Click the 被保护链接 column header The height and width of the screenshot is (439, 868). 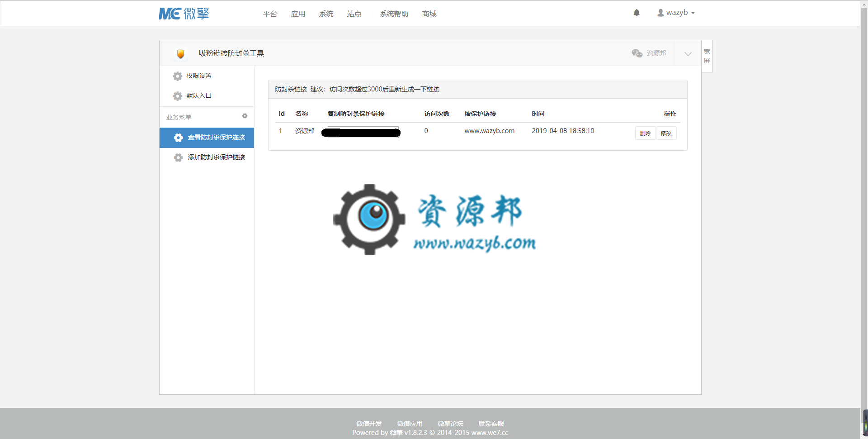[480, 114]
